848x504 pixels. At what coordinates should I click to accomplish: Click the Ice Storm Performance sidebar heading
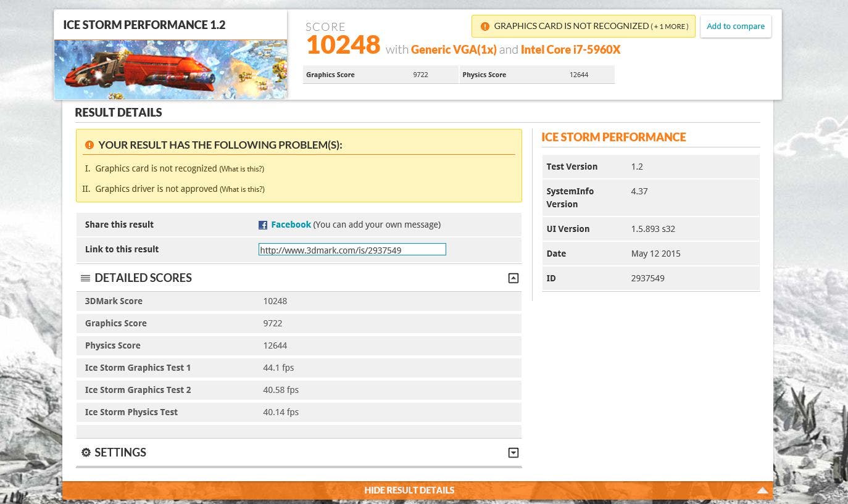(613, 137)
